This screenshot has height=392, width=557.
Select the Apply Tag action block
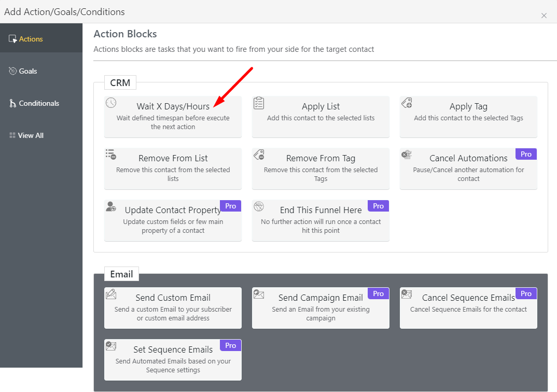click(468, 117)
